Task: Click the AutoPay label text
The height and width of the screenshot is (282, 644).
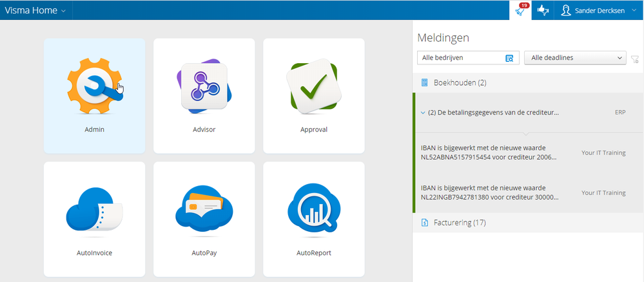Action: [204, 253]
